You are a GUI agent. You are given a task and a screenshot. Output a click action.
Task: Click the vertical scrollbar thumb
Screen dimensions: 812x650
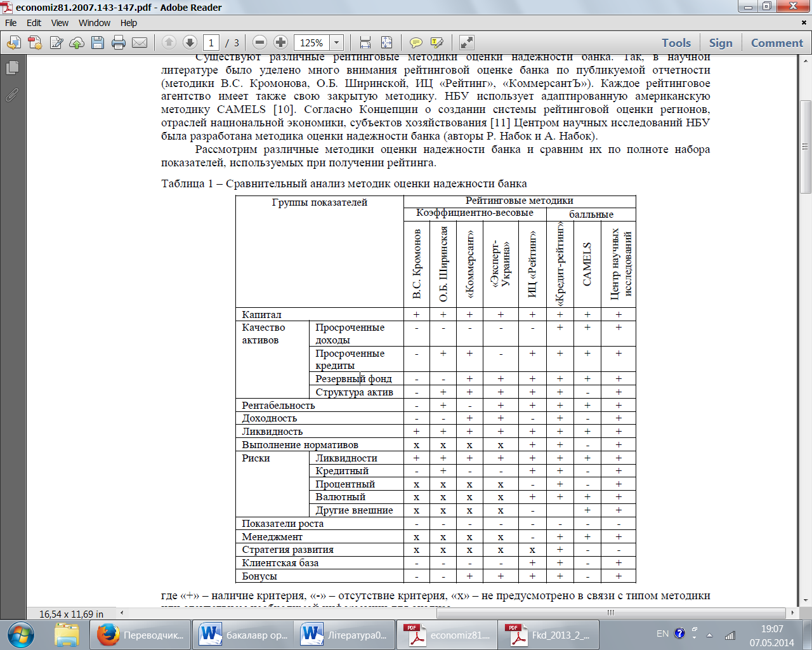[806, 146]
